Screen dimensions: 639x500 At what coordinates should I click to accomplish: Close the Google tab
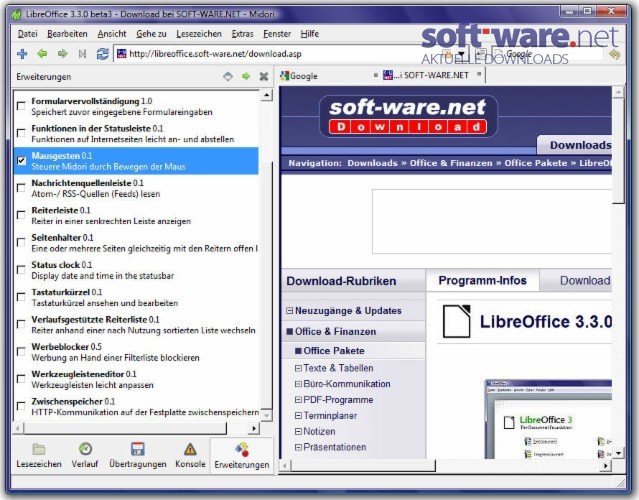[x=375, y=75]
